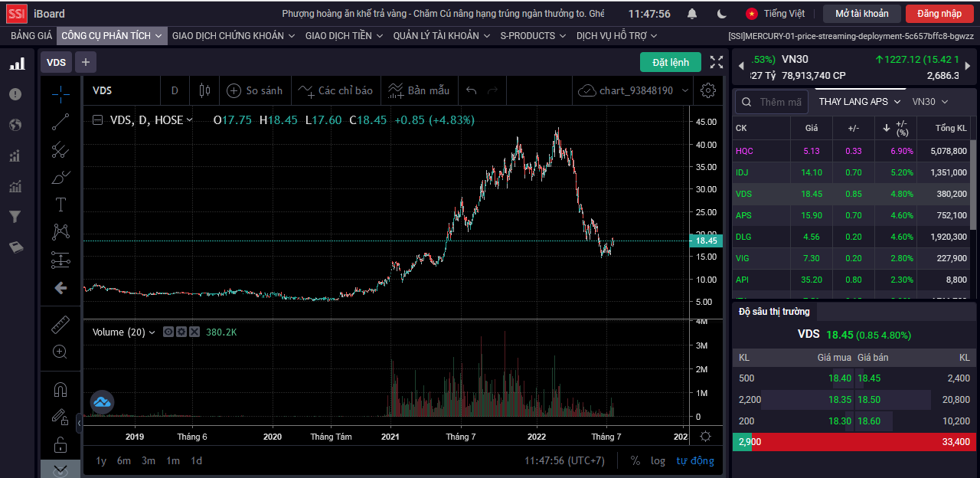The width and height of the screenshot is (980, 478).
Task: Show next market index with right arrow
Action: pos(969,67)
